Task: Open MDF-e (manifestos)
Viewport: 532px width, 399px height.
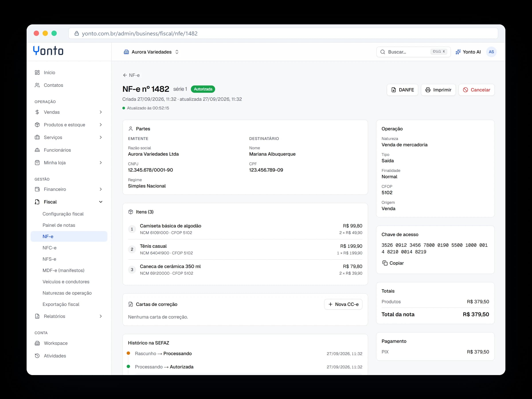Action: [63, 270]
